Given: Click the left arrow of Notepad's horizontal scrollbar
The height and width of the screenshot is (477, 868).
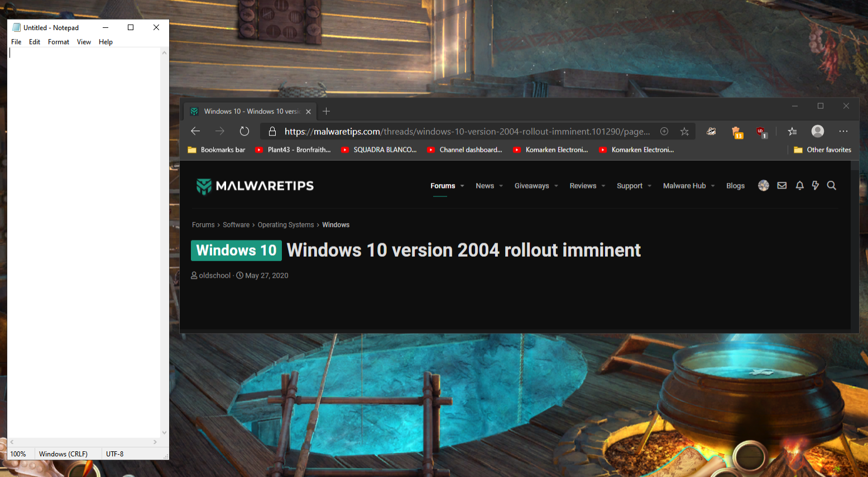Looking at the screenshot, I should click(12, 442).
